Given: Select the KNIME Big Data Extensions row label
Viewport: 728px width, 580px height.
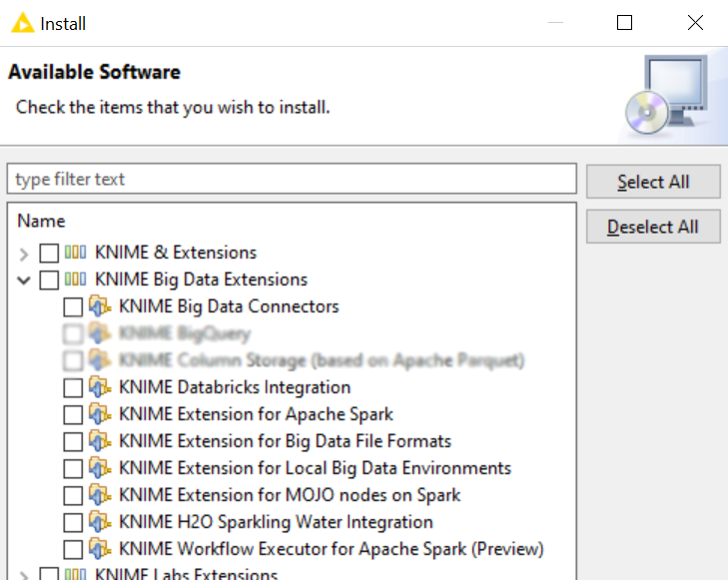Looking at the screenshot, I should pyautogui.click(x=201, y=280).
